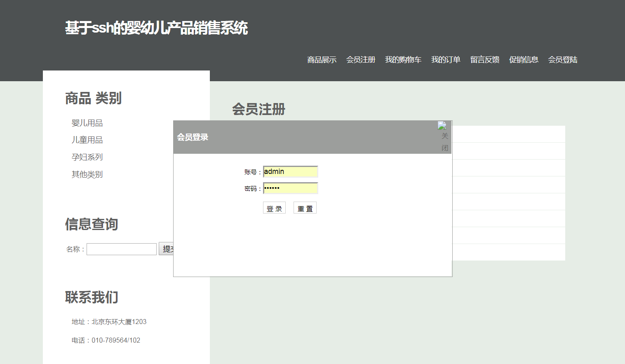The height and width of the screenshot is (364, 625).
Task: Focus the 账号 input field containing admin
Action: click(x=291, y=171)
